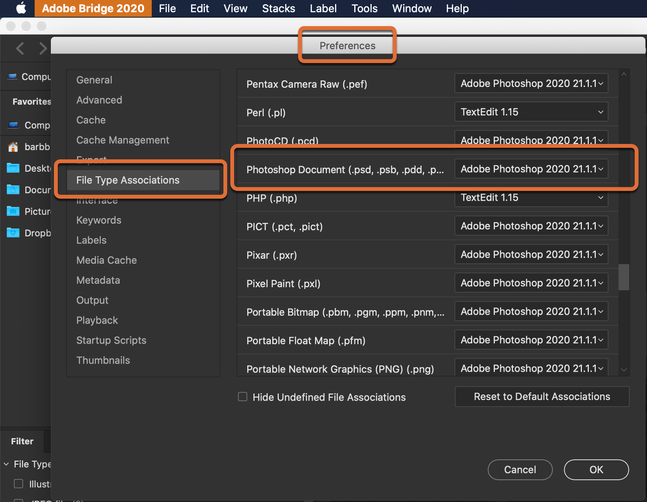647x502 pixels.
Task: Click the Cancel button
Action: point(520,469)
